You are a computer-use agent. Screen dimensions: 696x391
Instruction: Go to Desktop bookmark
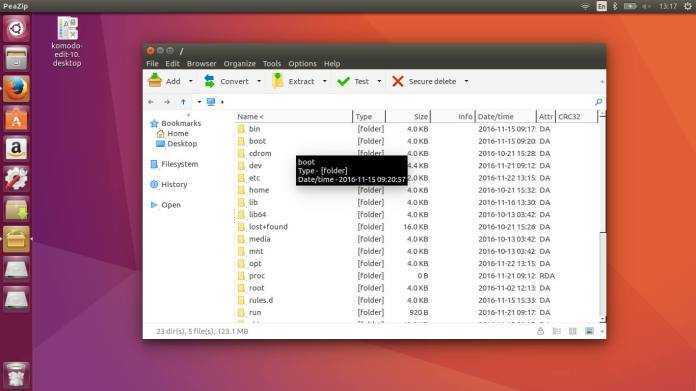tap(177, 144)
